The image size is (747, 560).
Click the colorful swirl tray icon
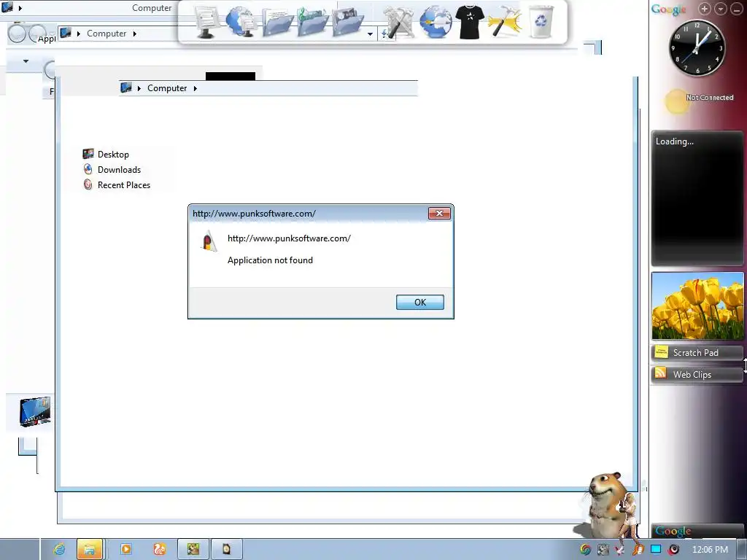586,550
